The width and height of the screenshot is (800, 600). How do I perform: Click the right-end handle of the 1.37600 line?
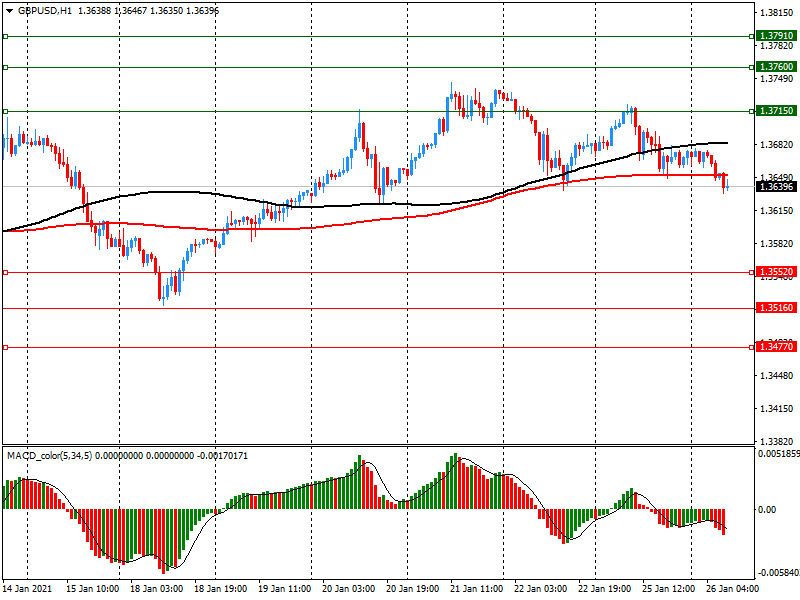pyautogui.click(x=752, y=67)
